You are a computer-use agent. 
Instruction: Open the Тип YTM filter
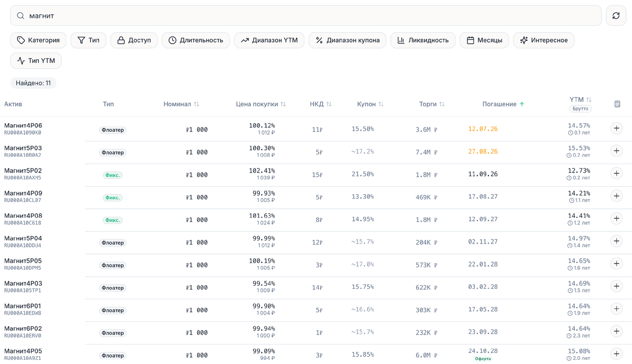36,60
